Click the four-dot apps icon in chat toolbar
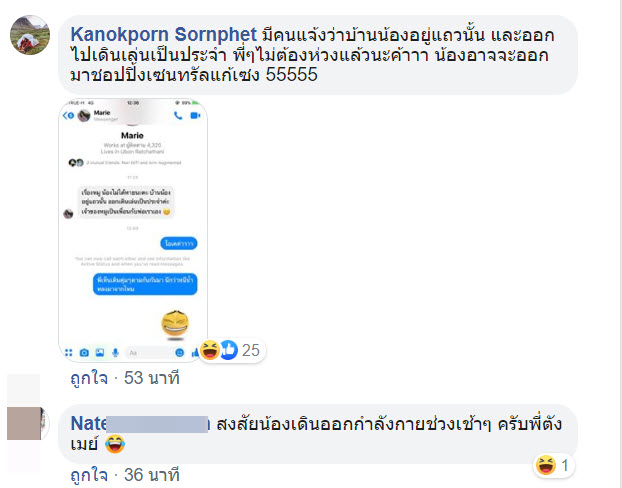Screen dimensions: 622x488 (x=69, y=352)
